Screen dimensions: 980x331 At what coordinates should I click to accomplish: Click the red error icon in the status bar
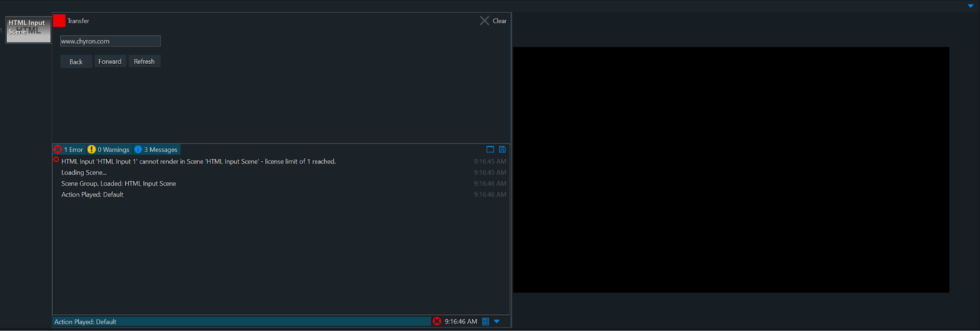[437, 321]
